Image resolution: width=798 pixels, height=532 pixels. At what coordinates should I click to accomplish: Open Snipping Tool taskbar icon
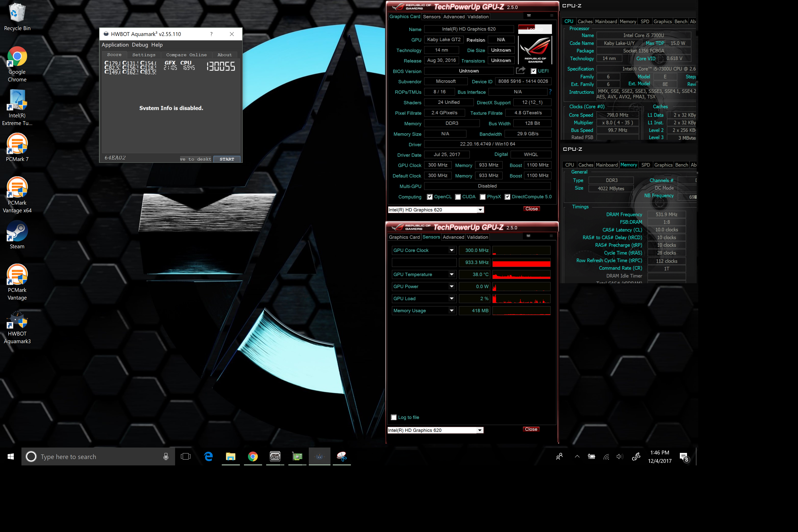tap(342, 457)
